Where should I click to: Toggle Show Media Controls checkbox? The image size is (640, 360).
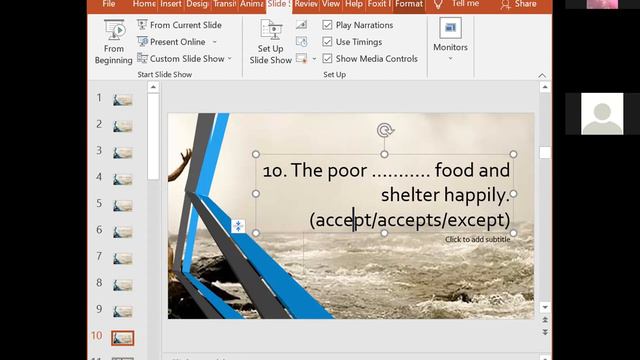[x=327, y=58]
